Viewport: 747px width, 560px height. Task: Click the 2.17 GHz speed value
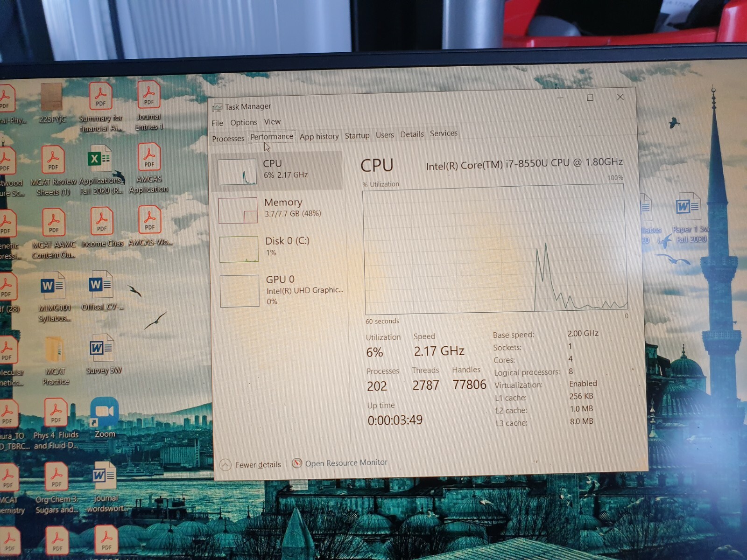coord(439,351)
